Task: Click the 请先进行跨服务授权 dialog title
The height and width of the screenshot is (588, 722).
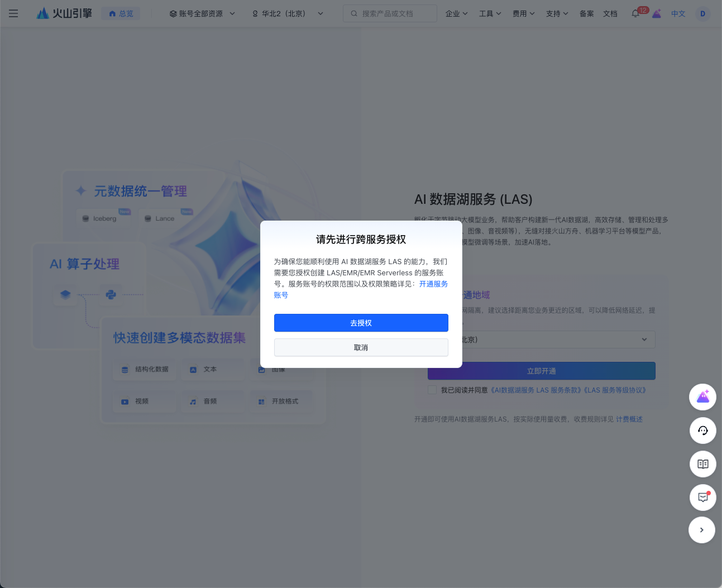Action: point(361,240)
